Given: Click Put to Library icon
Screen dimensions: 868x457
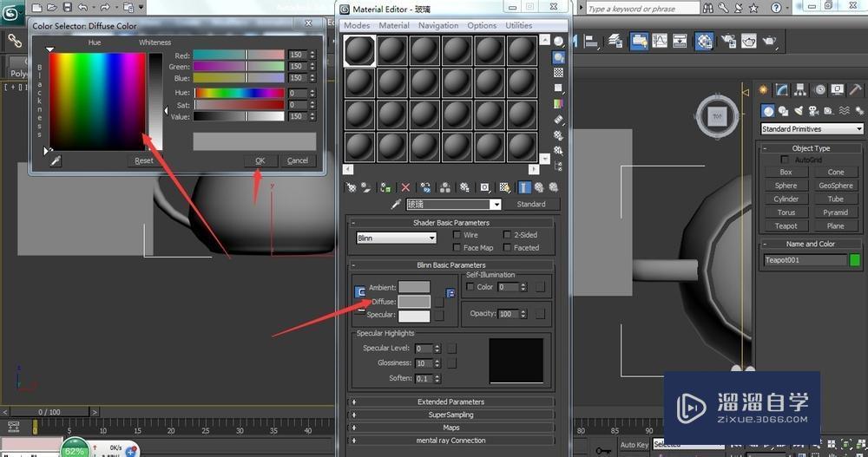Looking at the screenshot, I should [x=464, y=187].
